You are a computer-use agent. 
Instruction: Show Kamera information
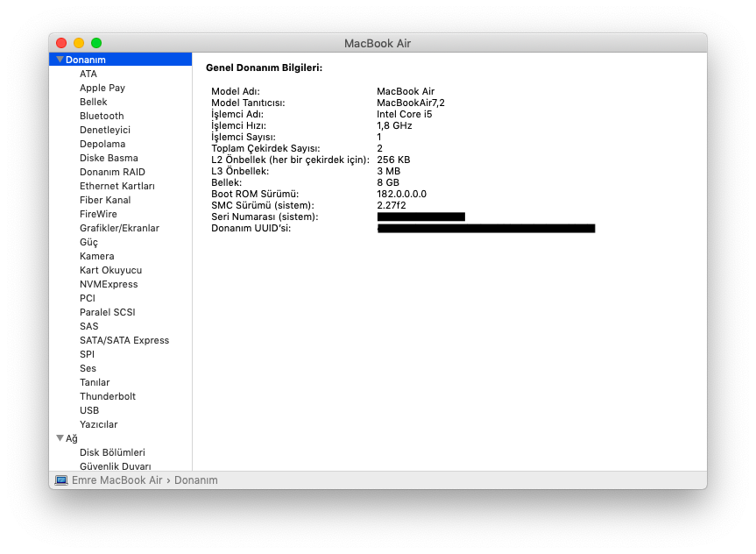pos(97,256)
